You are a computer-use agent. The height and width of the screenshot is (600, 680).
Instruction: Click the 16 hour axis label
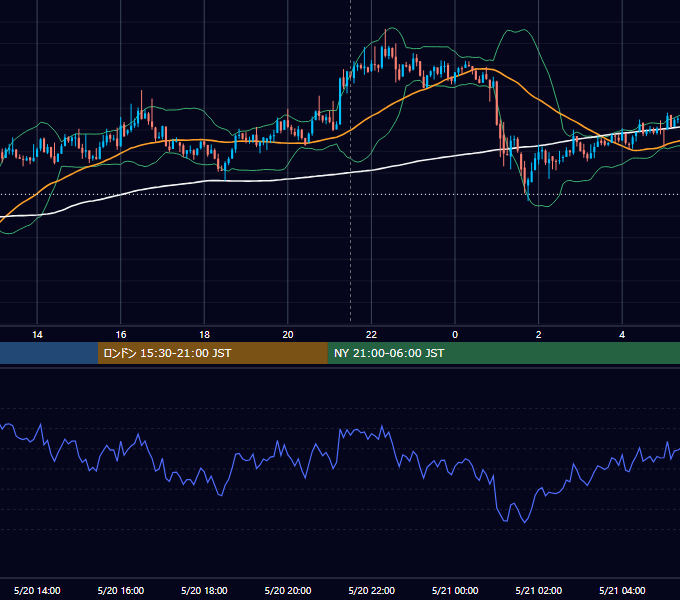(x=121, y=335)
